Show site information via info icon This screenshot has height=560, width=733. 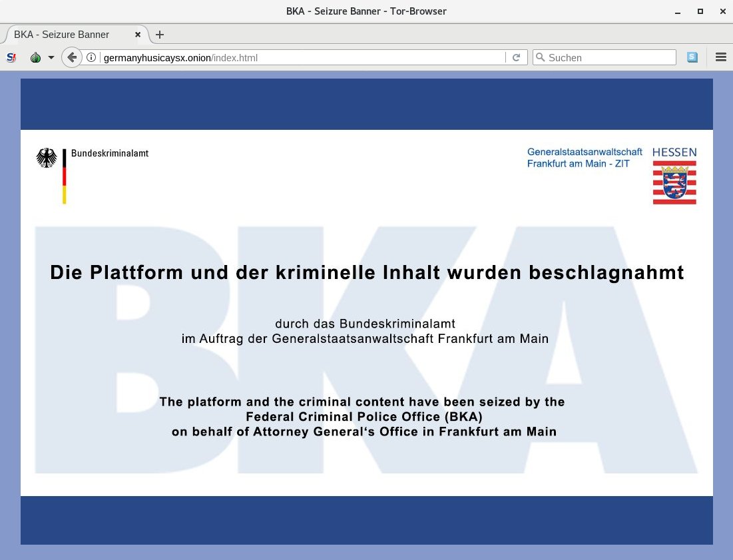pos(91,57)
